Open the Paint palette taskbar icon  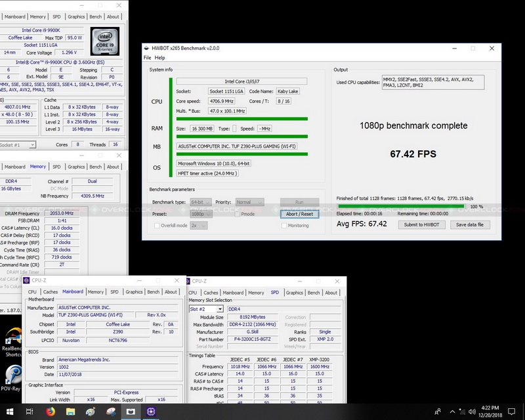[x=91, y=411]
